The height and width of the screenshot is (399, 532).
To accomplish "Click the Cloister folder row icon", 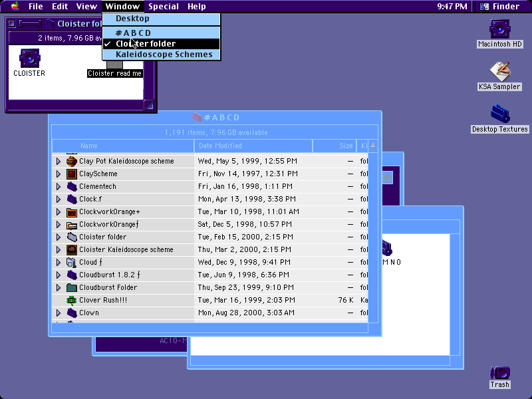I will tap(72, 237).
